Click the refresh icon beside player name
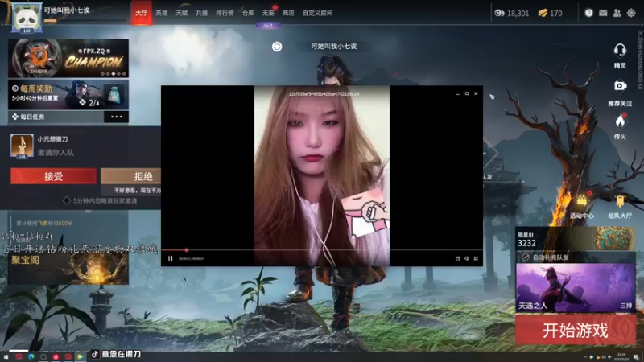Screen dimensions: 644x362 (277, 47)
